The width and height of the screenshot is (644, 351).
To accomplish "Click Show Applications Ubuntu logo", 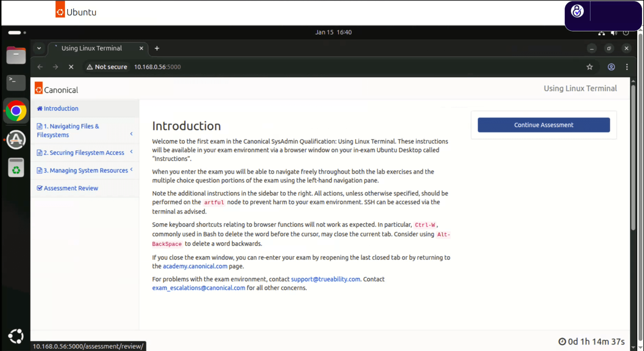I will [16, 336].
